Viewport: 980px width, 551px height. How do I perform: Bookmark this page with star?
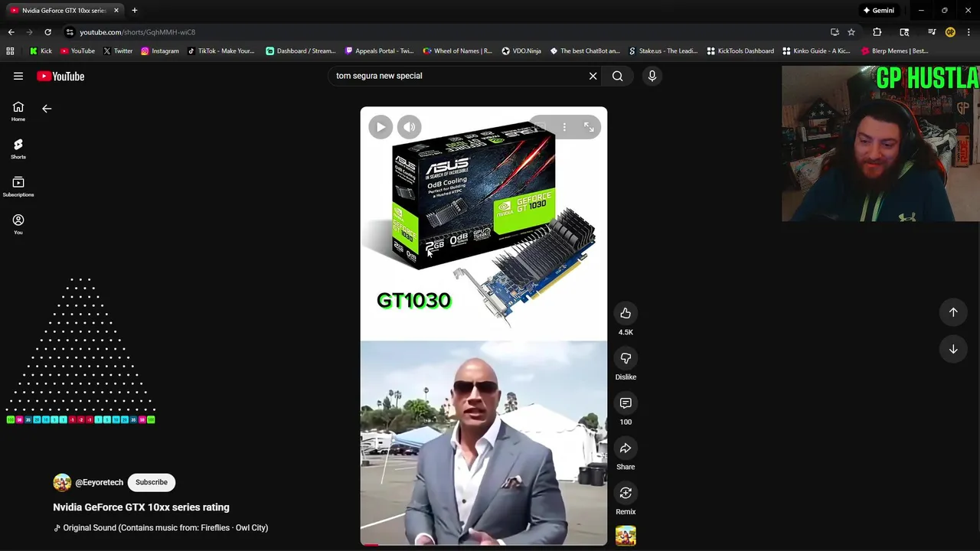click(x=851, y=32)
